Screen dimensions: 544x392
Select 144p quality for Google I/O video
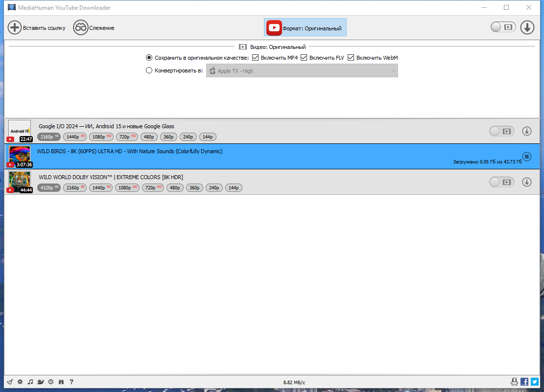208,137
